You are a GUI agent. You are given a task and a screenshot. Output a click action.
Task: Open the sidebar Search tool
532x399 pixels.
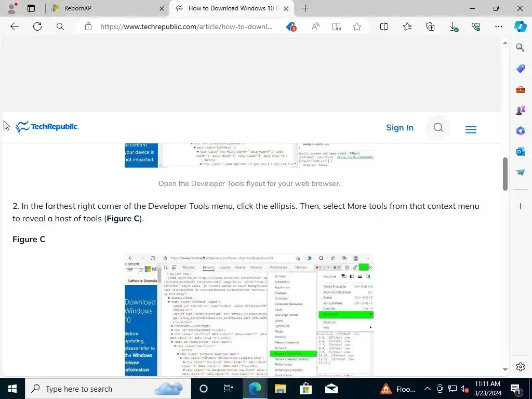[520, 47]
